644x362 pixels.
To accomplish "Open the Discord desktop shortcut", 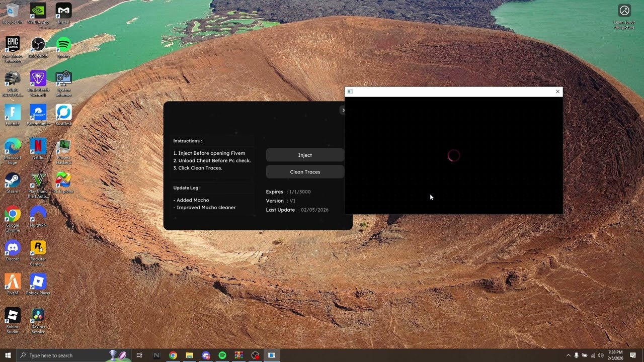I will tap(13, 250).
